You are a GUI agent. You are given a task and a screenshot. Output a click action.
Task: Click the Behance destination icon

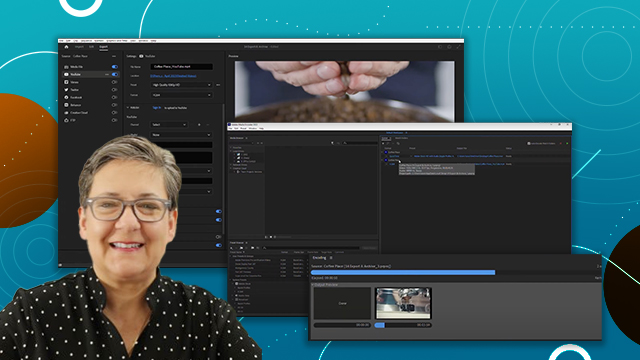[x=66, y=105]
